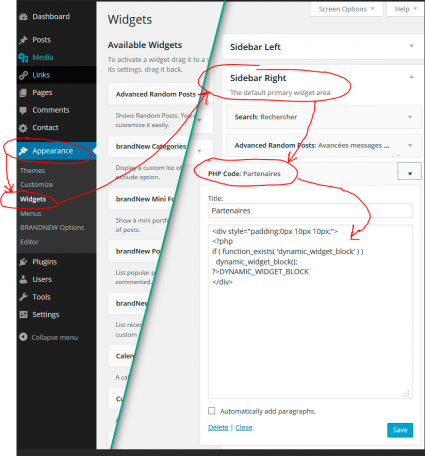This screenshot has height=456, width=425.
Task: Open the Media library icon
Action: pos(23,58)
